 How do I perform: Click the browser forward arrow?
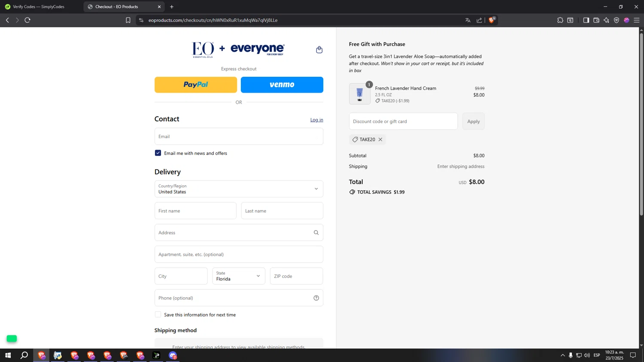(17, 20)
